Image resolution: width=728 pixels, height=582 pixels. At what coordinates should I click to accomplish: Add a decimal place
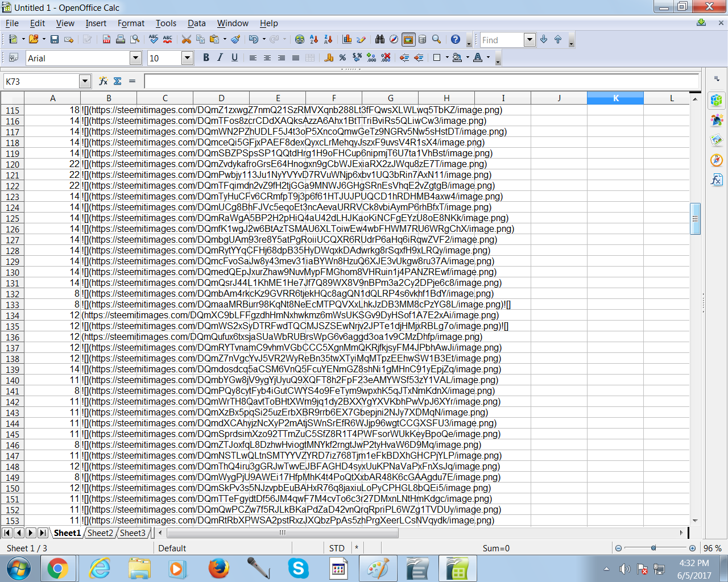pyautogui.click(x=371, y=57)
